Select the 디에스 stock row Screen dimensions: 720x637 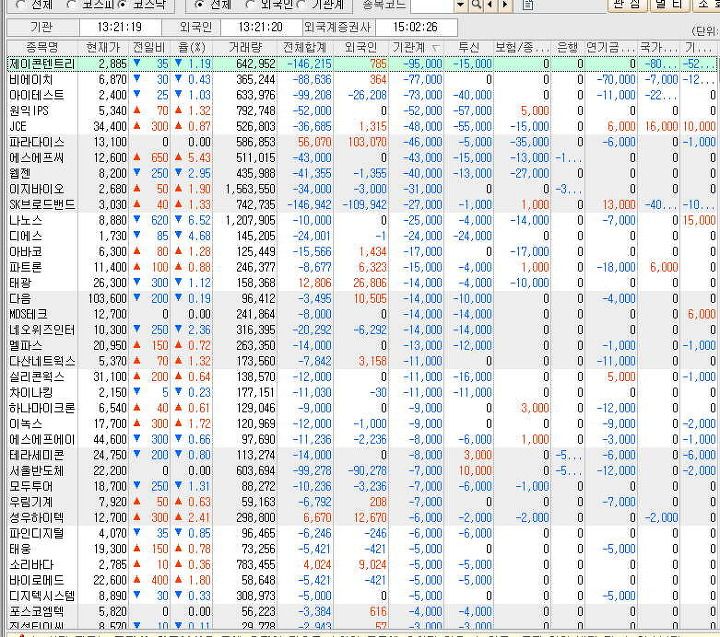(360, 236)
